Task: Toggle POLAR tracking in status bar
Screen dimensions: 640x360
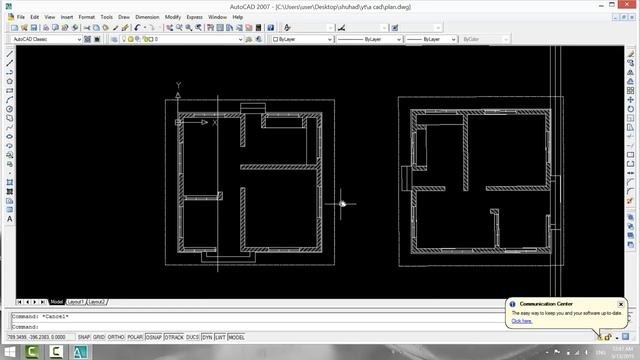Action: coord(135,337)
